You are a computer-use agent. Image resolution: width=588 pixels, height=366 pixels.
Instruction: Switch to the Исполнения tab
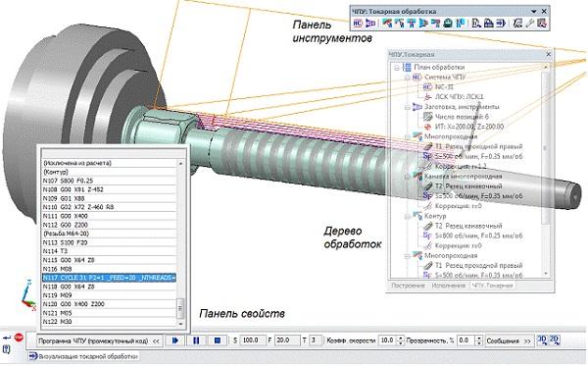tap(448, 286)
